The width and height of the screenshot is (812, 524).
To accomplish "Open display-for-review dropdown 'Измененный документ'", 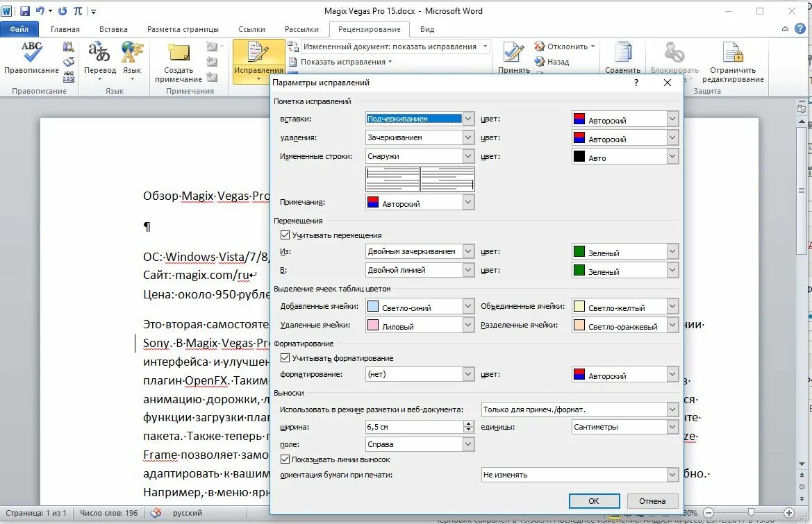I will 395,47.
